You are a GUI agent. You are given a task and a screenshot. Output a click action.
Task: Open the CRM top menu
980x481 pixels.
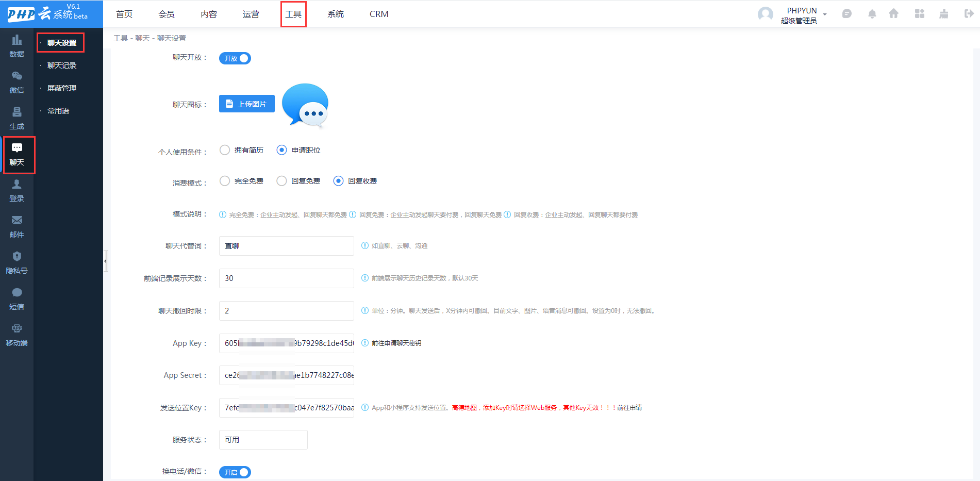point(379,14)
